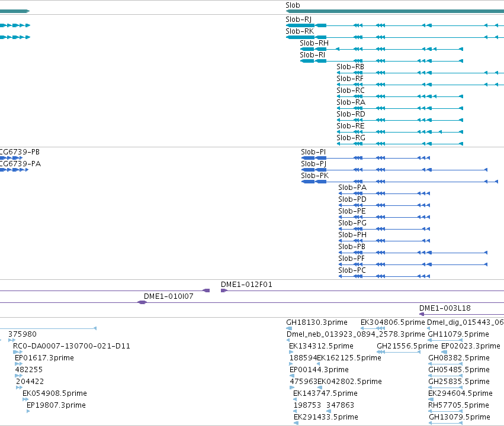Click the Slob-PJ protein label
The image size is (504, 426).
click(x=313, y=164)
